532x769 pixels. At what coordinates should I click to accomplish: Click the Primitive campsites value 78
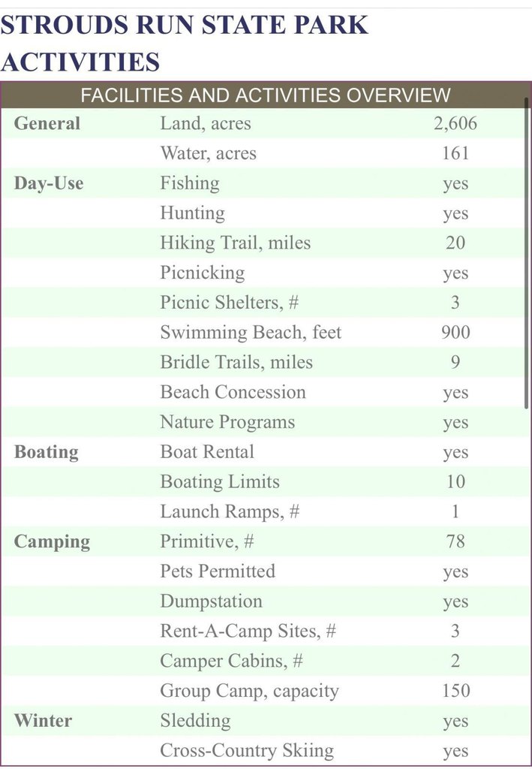455,541
